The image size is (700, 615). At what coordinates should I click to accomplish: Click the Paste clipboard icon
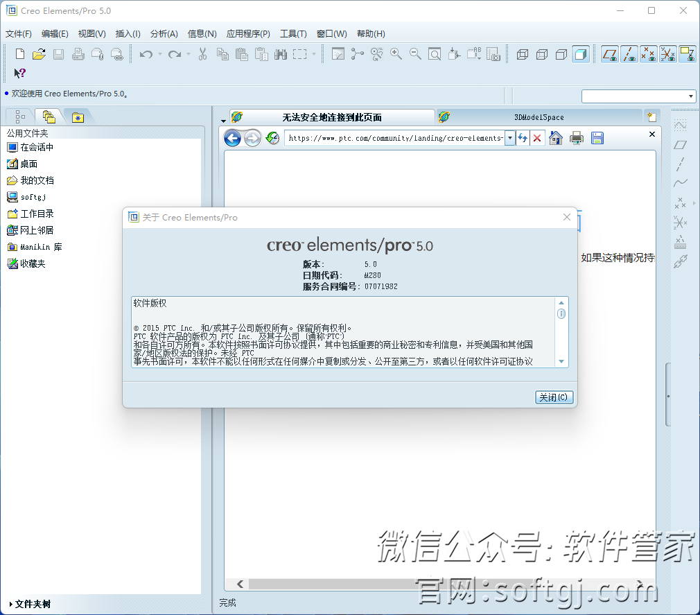tap(241, 54)
